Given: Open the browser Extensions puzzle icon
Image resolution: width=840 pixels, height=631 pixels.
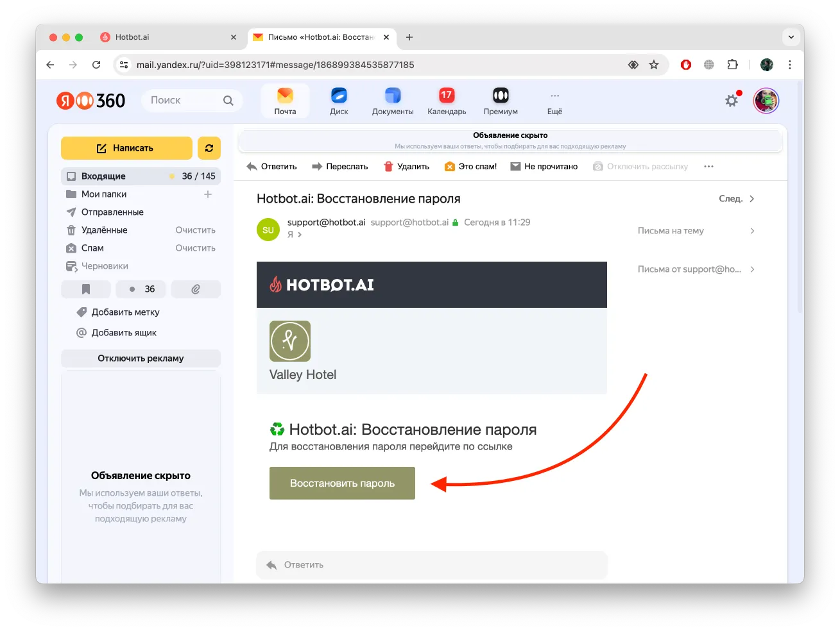Looking at the screenshot, I should (x=732, y=65).
